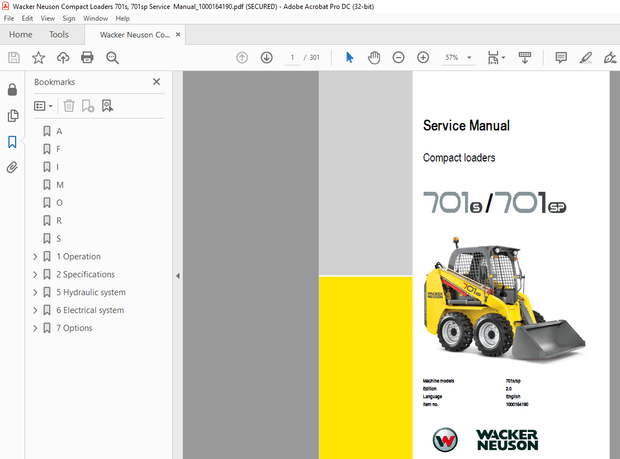This screenshot has width=620, height=459.
Task: Jump to bookmark S
Action: click(59, 238)
